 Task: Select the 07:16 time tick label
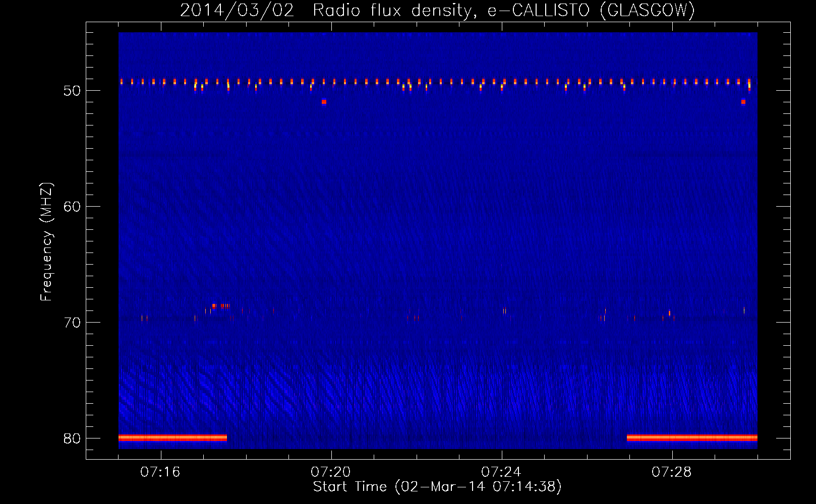point(160,472)
